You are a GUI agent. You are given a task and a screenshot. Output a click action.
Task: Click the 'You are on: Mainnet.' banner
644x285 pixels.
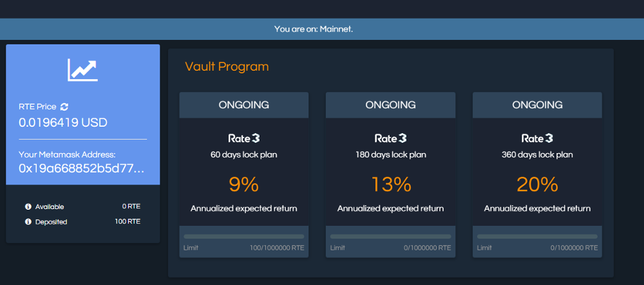(314, 29)
